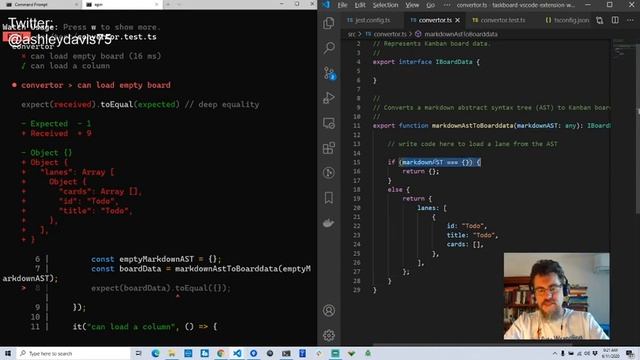This screenshot has width=640, height=360.
Task: Open a new terminal tab with the plus button
Action: [x=168, y=4]
